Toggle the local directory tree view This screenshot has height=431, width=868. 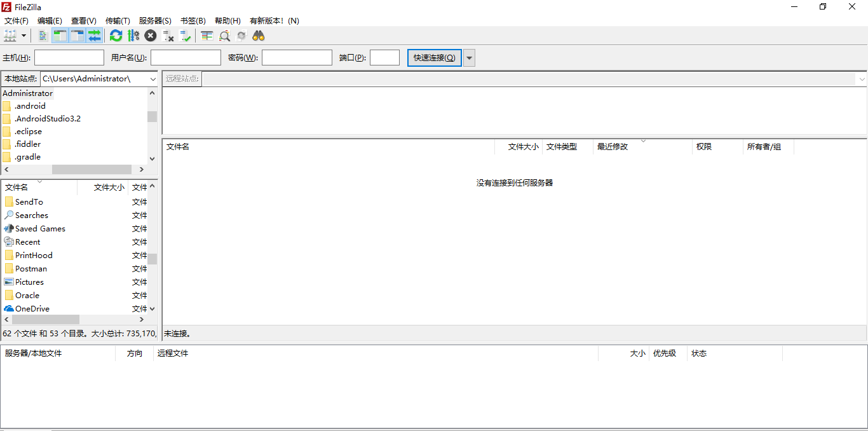59,36
